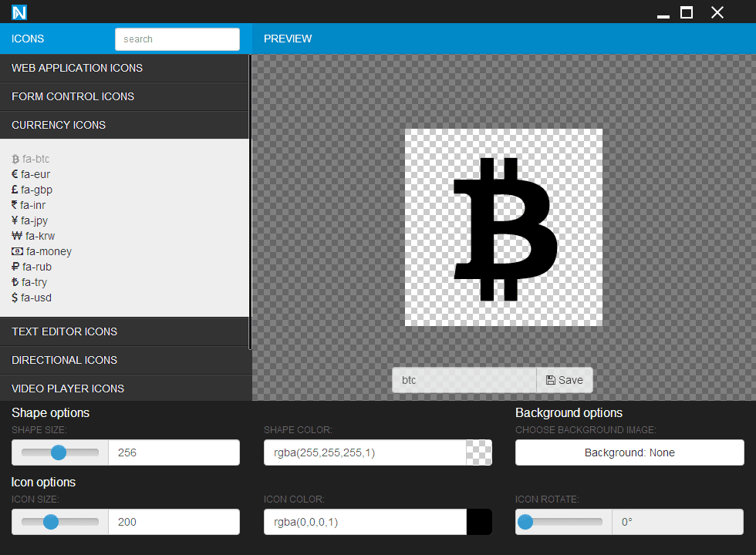Image resolution: width=756 pixels, height=555 pixels.
Task: Select the fa-btc bitcoin icon
Action: (x=30, y=159)
